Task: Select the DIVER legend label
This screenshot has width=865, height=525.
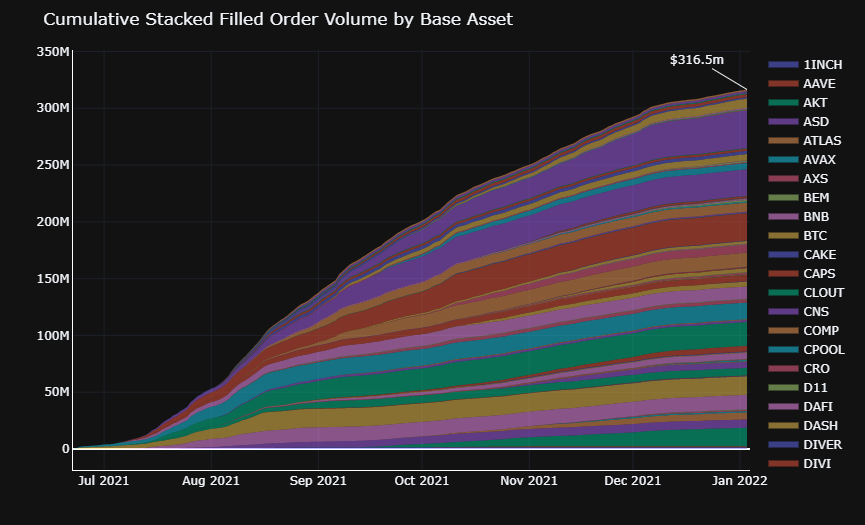Action: pos(823,444)
